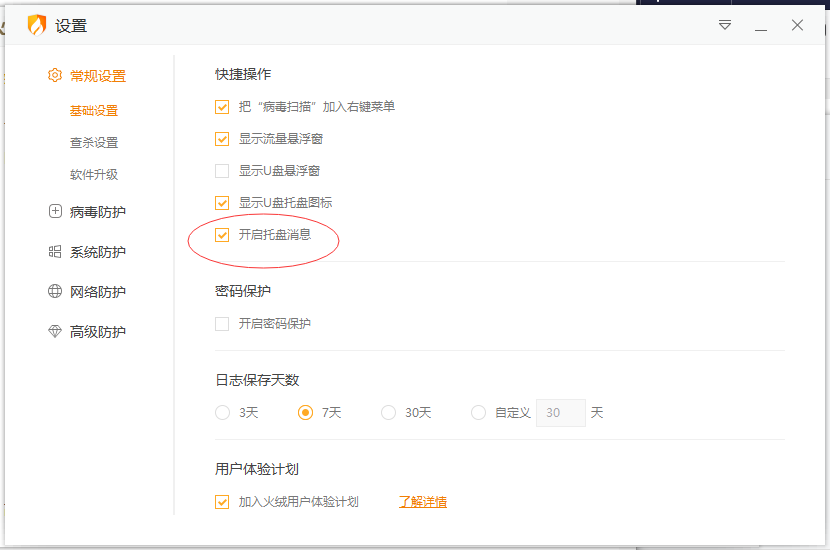The image size is (830, 550).
Task: Close the 设置 window
Action: [x=797, y=25]
